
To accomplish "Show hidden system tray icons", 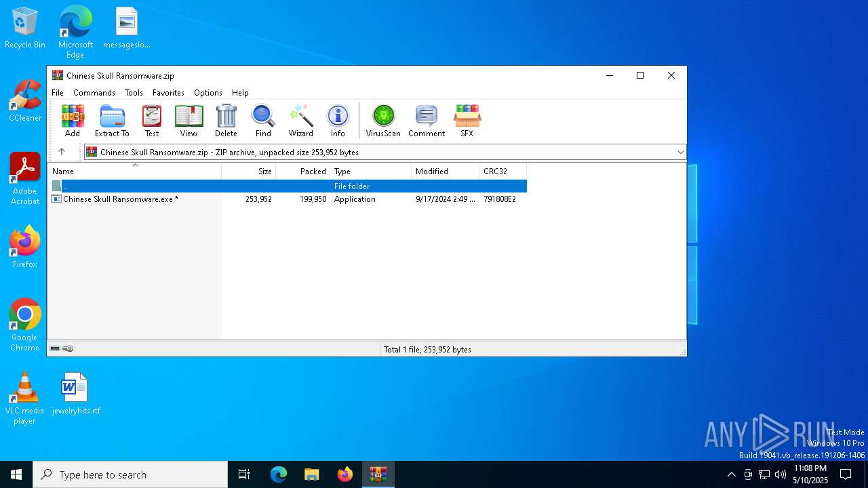I will (731, 474).
